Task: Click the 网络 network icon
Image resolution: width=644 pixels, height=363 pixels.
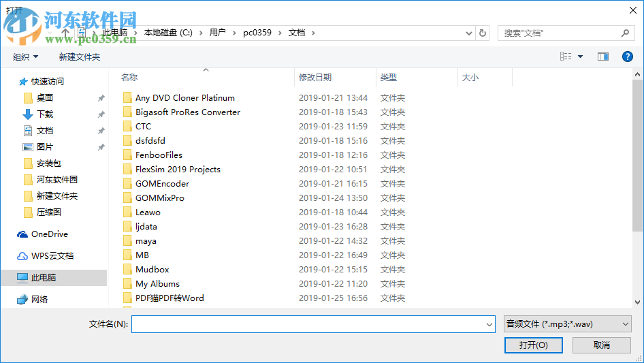Action: [22, 299]
